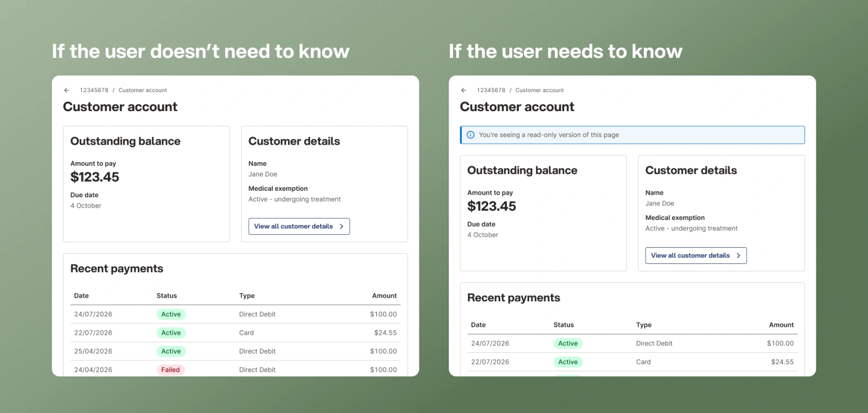Select the 25/04/2026 date in the left panel
The height and width of the screenshot is (413, 868).
[93, 351]
